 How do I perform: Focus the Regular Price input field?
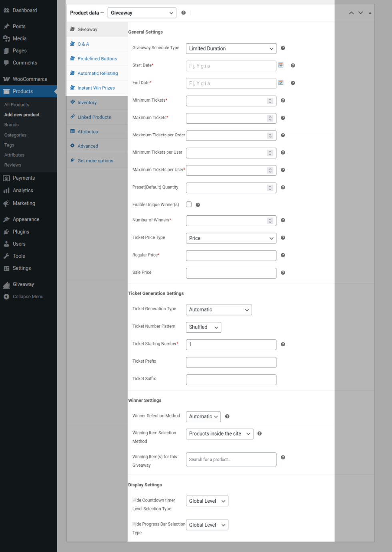(231, 255)
